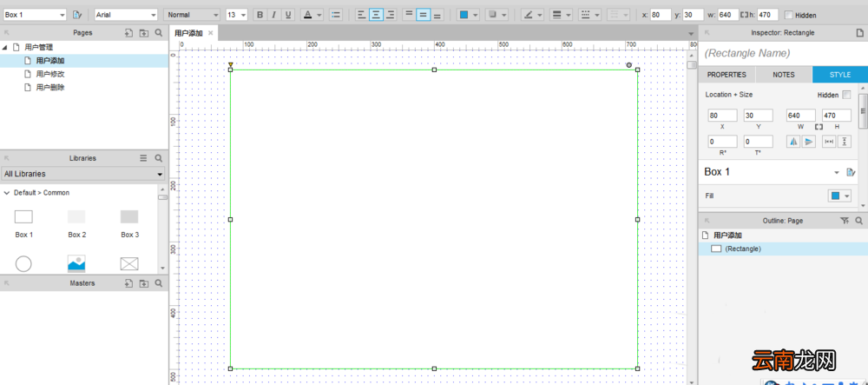
Task: Select the Box 2 widget thumbnail
Action: (76, 216)
